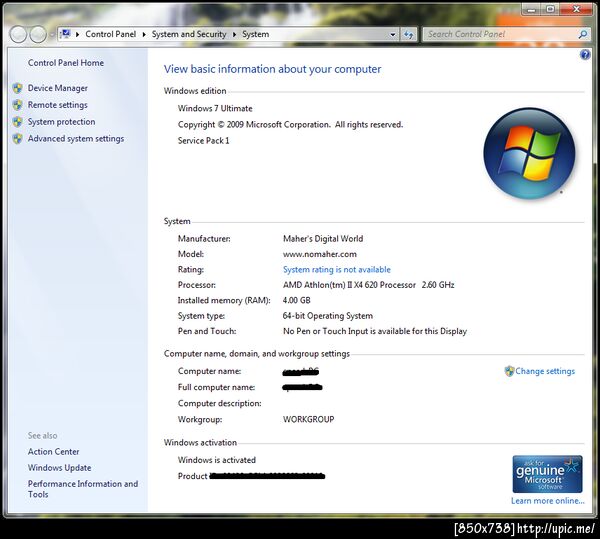Click the 4.00 GB memory value
Image resolution: width=600 pixels, height=539 pixels.
click(x=297, y=300)
